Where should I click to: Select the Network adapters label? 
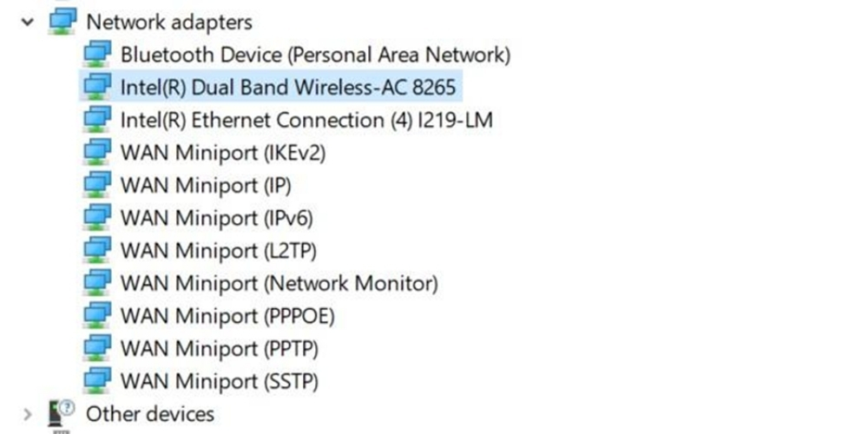[169, 23]
